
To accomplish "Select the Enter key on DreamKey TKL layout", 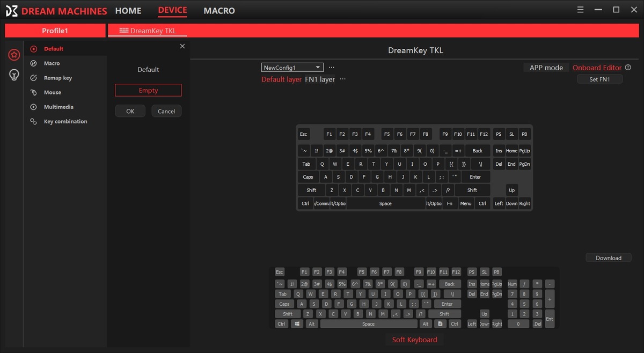I will 475,176.
